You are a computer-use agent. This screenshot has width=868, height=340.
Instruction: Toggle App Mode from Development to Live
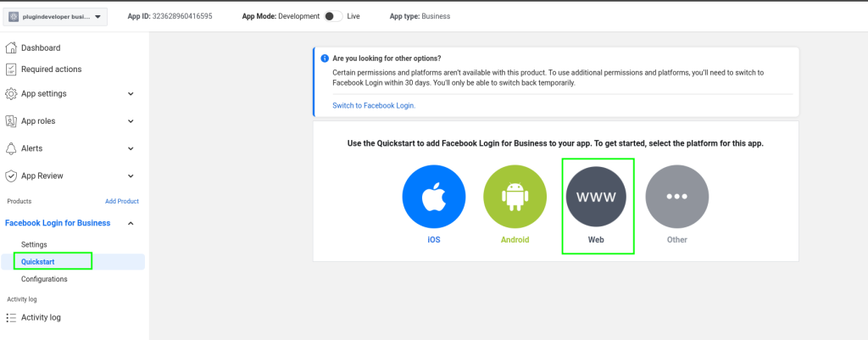(333, 16)
